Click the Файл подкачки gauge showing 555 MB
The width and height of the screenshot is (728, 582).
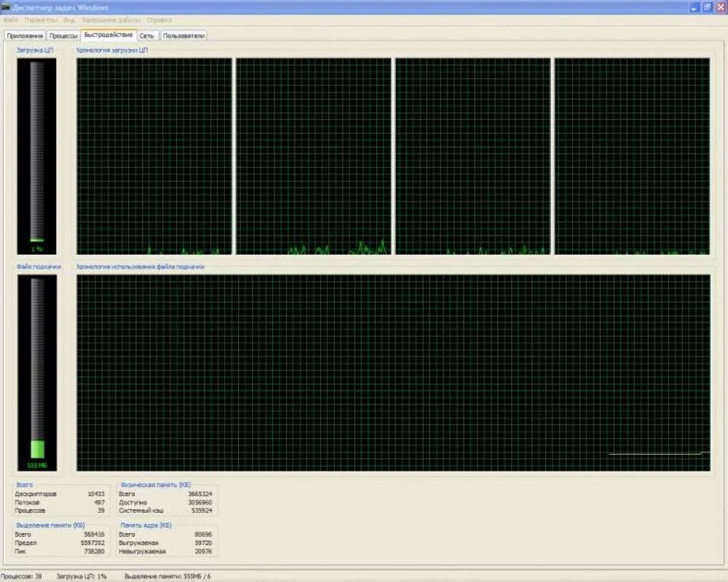pos(36,372)
